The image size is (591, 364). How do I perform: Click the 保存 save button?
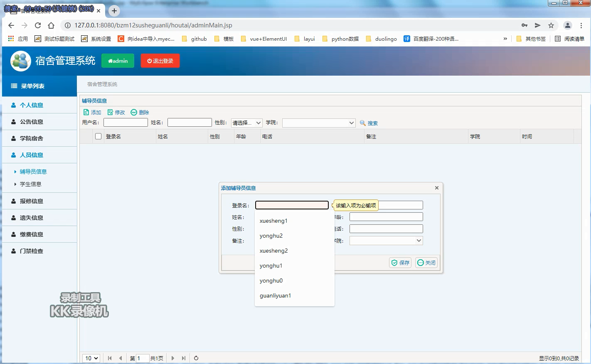[x=400, y=263]
